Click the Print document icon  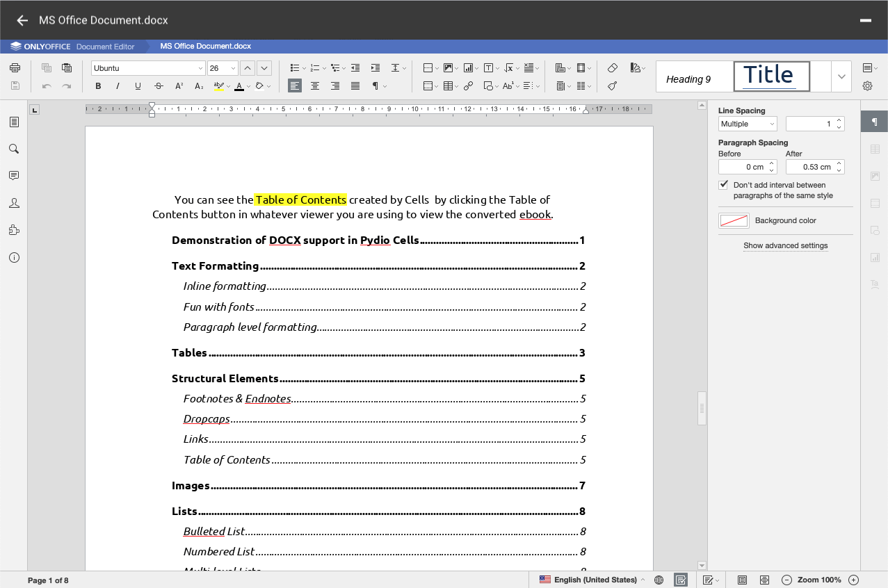(x=15, y=67)
